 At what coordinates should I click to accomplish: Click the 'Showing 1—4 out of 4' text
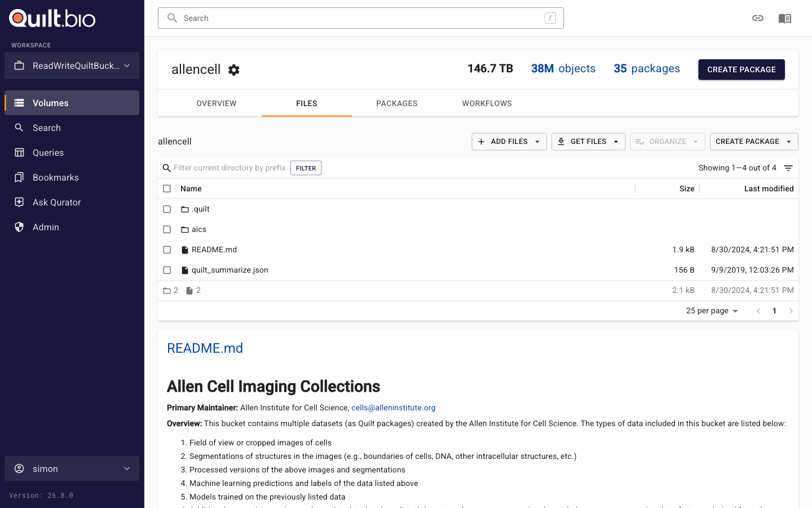click(738, 168)
